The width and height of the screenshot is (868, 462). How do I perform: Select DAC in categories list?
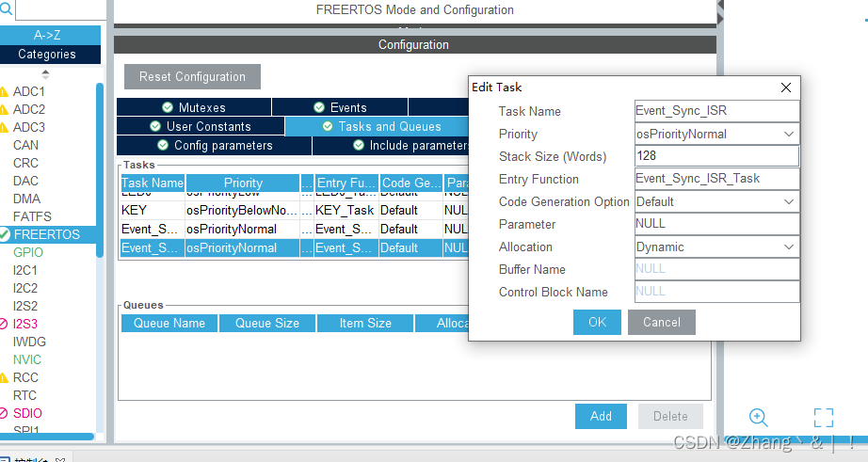[x=25, y=181]
